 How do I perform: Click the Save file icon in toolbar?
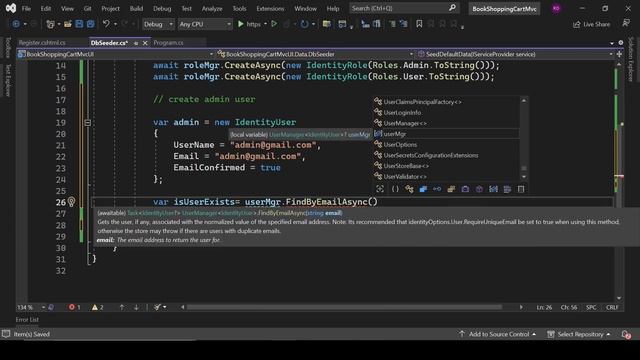(x=79, y=24)
